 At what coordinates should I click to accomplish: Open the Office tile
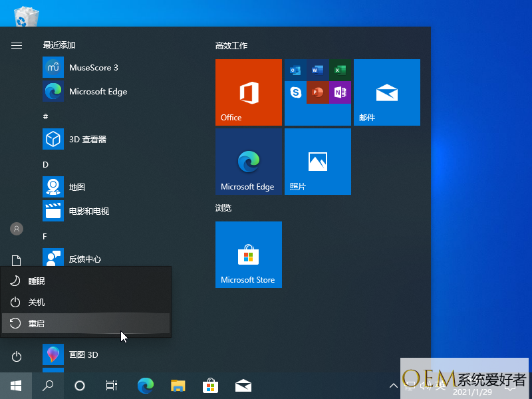(x=249, y=92)
